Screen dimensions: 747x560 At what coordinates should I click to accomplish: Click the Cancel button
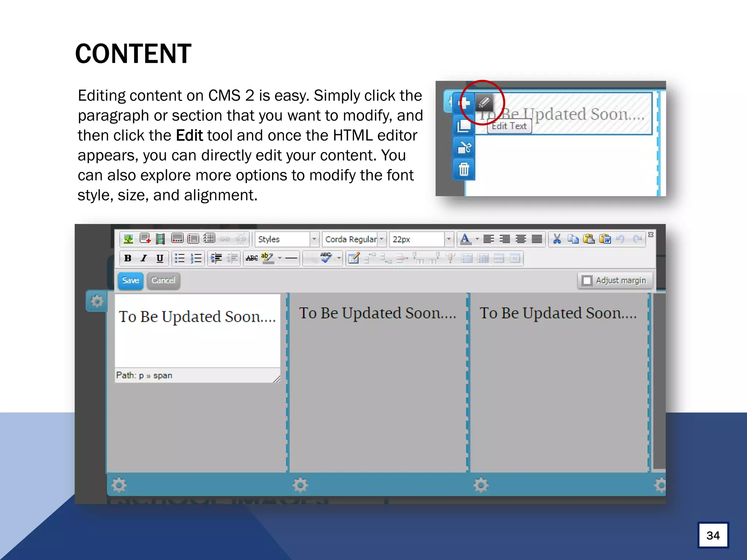pyautogui.click(x=163, y=280)
